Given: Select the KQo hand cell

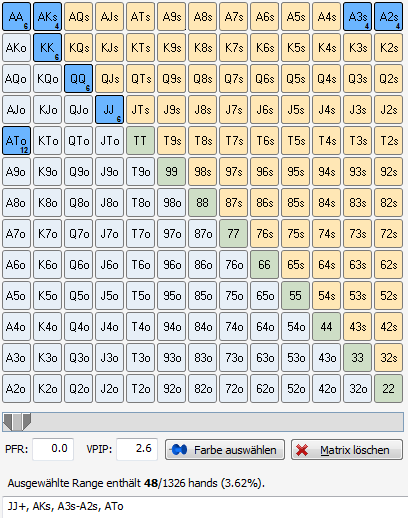Looking at the screenshot, I should pos(47,78).
